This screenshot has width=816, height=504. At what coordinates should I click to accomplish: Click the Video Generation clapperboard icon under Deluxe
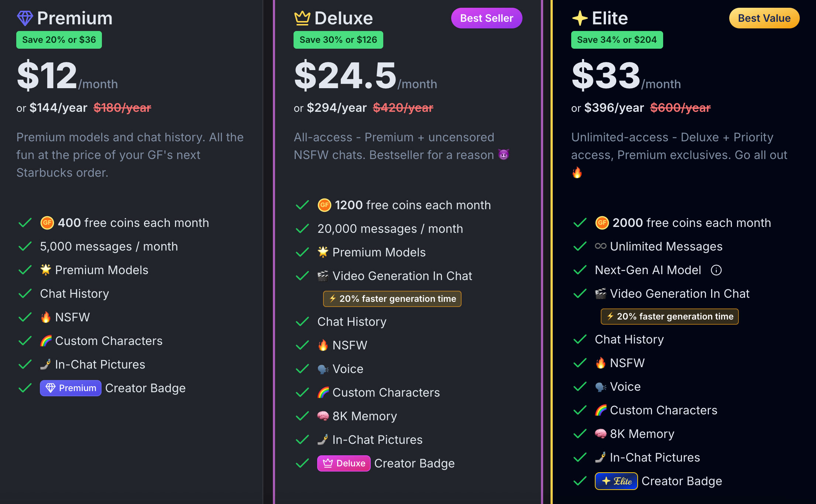[x=322, y=276]
